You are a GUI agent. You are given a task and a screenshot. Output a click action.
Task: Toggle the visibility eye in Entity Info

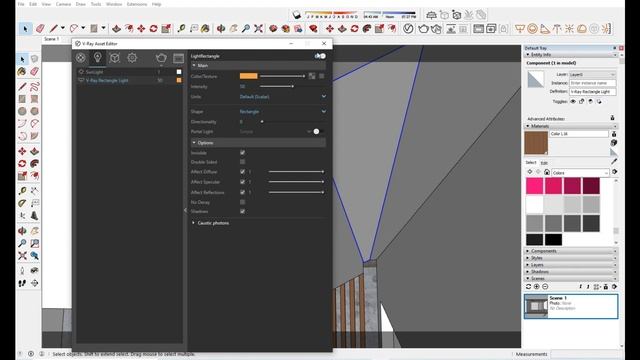coord(573,101)
